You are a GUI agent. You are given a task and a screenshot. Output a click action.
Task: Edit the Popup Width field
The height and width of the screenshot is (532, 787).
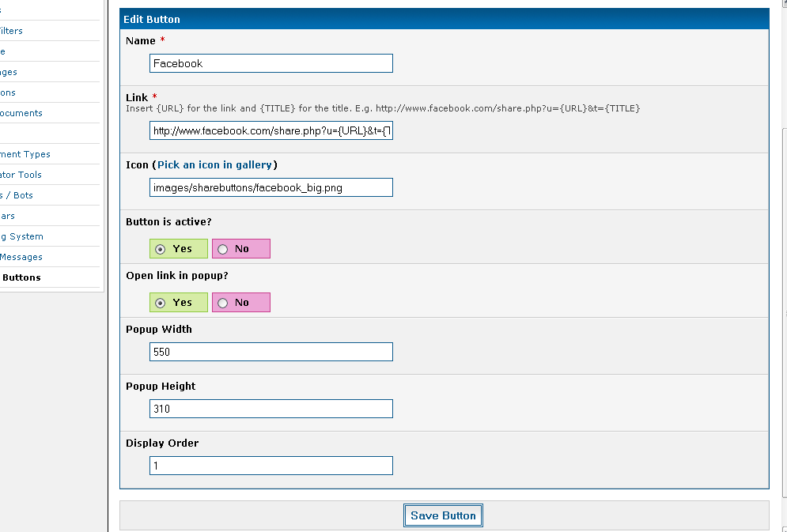pos(271,352)
